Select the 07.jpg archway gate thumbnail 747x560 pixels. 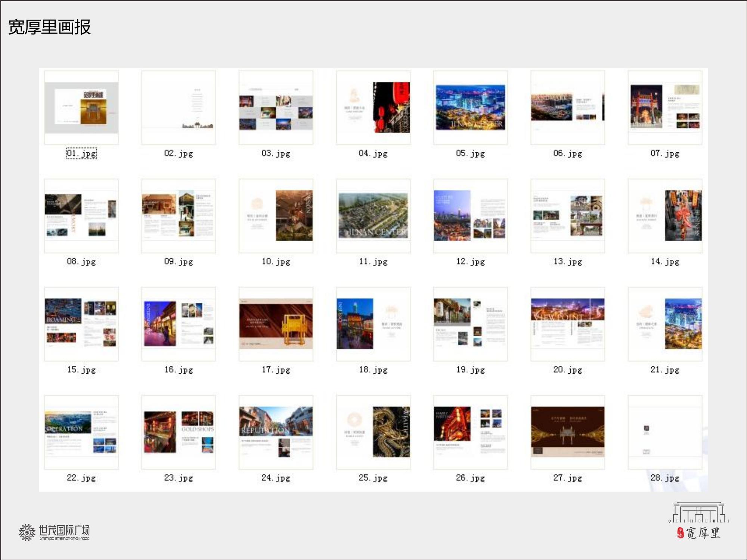click(x=665, y=108)
